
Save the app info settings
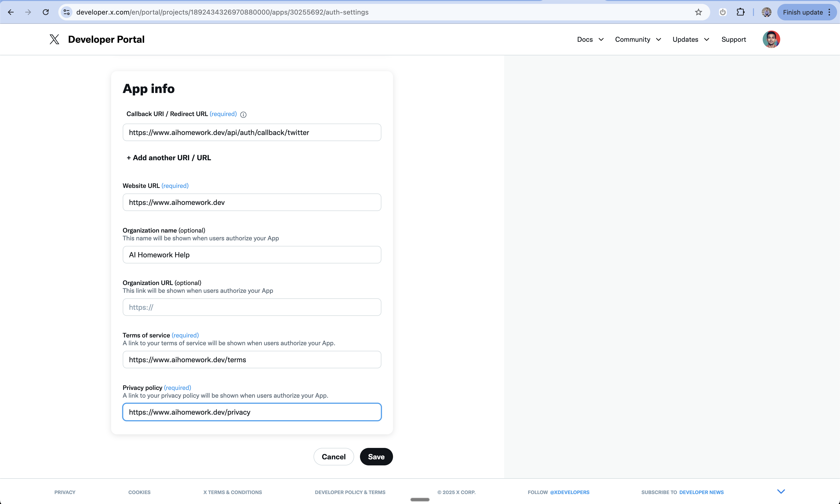click(376, 456)
